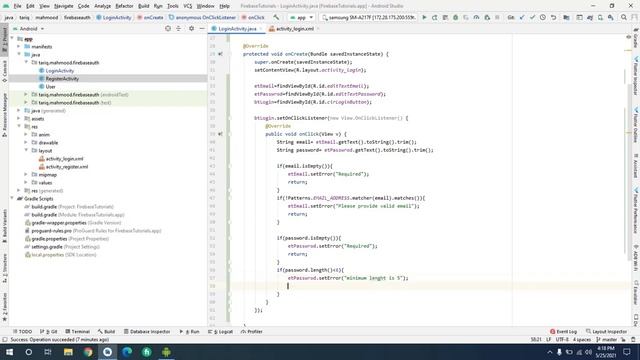Collapse the java folder
This screenshot has height=360, width=640.
(x=19, y=54)
